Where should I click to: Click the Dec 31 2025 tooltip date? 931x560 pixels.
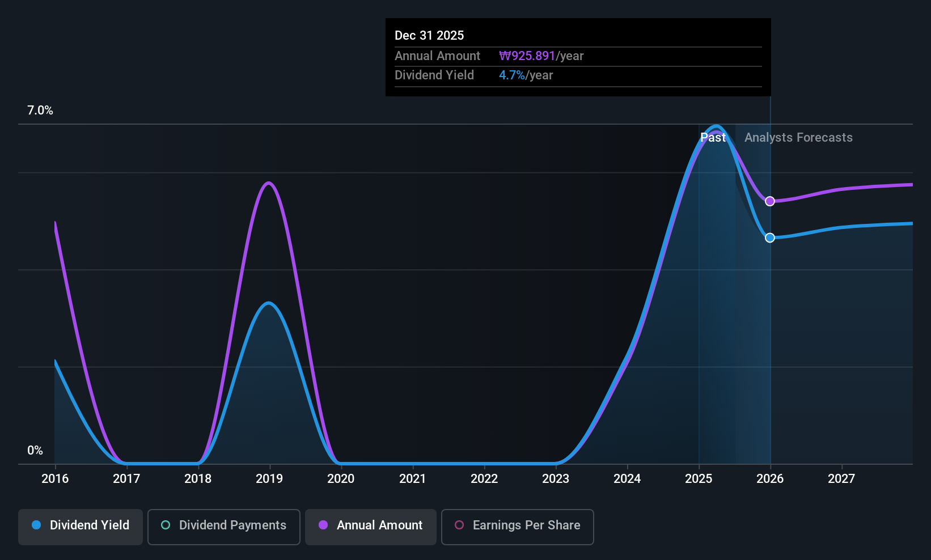429,35
